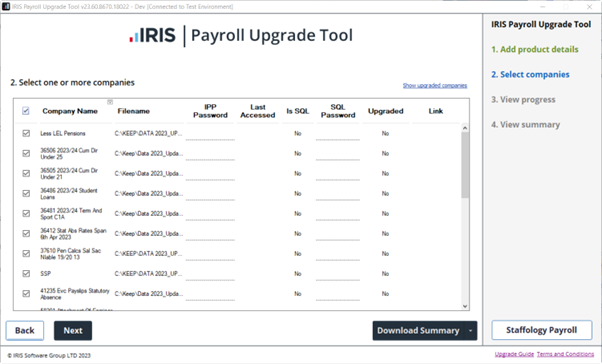Toggle the select-all companies header checkbox
Screen dimensions: 602x364
tap(26, 111)
